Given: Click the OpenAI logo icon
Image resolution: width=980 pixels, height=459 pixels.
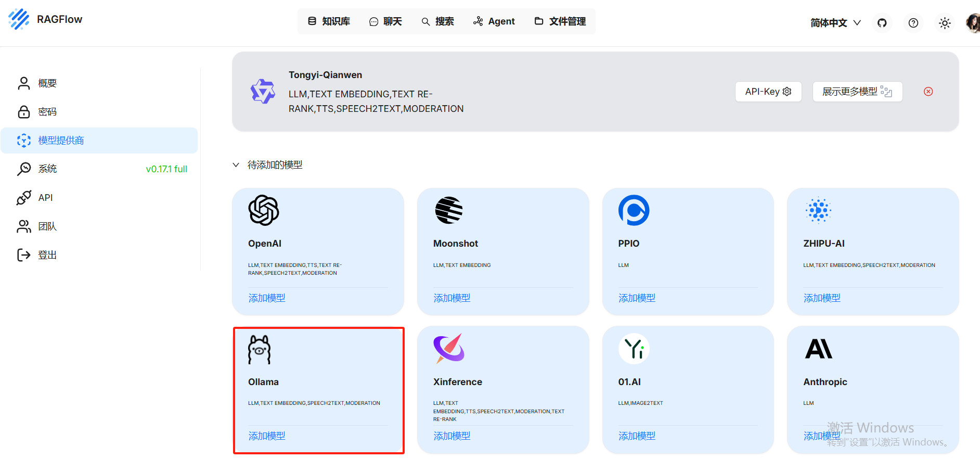Looking at the screenshot, I should pyautogui.click(x=264, y=210).
